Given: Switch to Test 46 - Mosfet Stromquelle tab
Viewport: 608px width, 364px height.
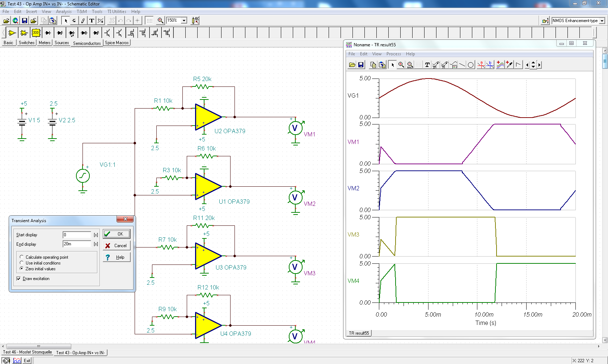Looking at the screenshot, I should tap(28, 352).
